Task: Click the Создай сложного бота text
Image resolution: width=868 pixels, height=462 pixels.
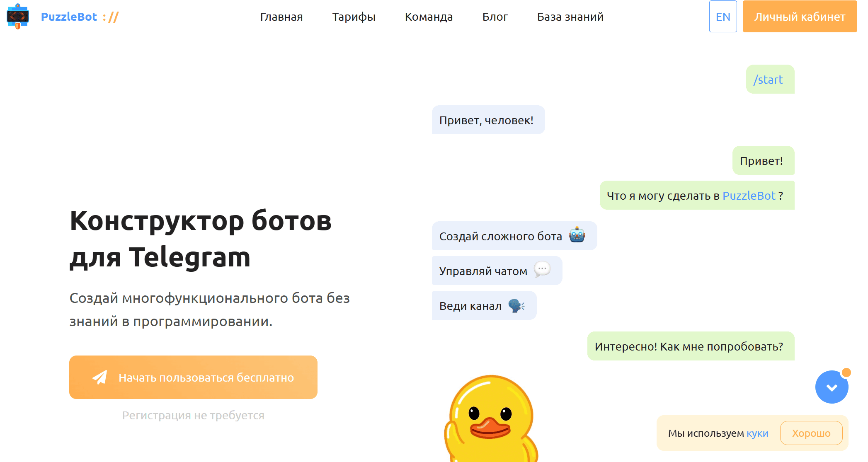Action: (x=500, y=236)
